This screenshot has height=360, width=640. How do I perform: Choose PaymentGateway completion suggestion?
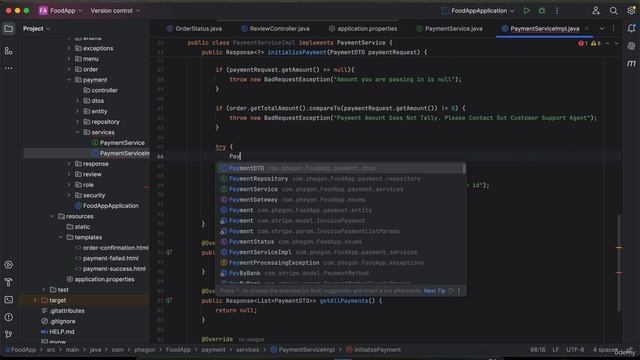[x=341, y=200]
